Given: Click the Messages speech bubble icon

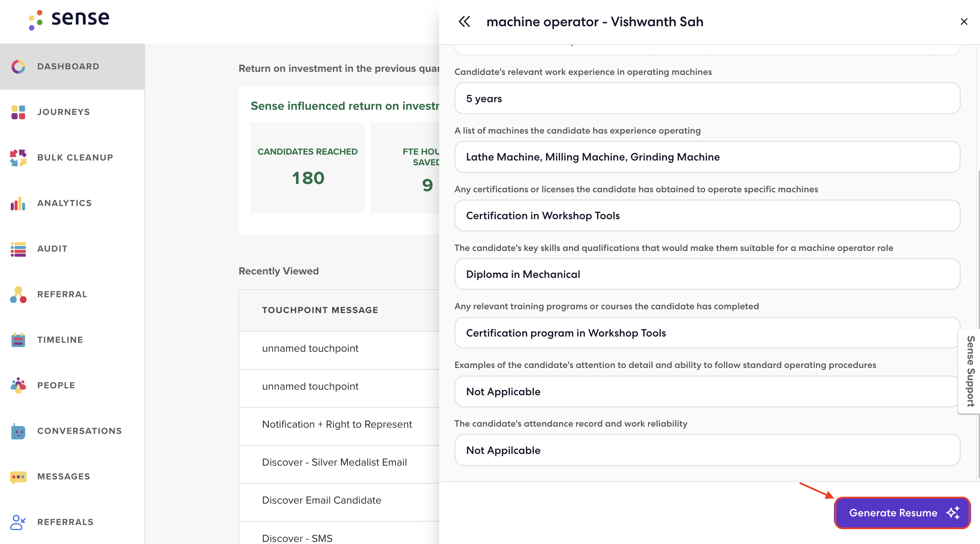Looking at the screenshot, I should click(18, 477).
